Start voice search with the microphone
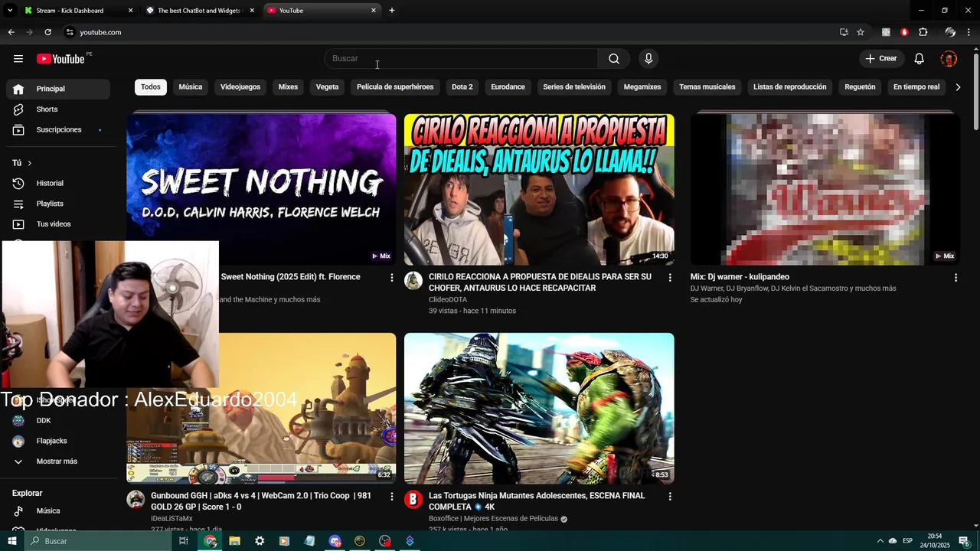 [x=648, y=59]
